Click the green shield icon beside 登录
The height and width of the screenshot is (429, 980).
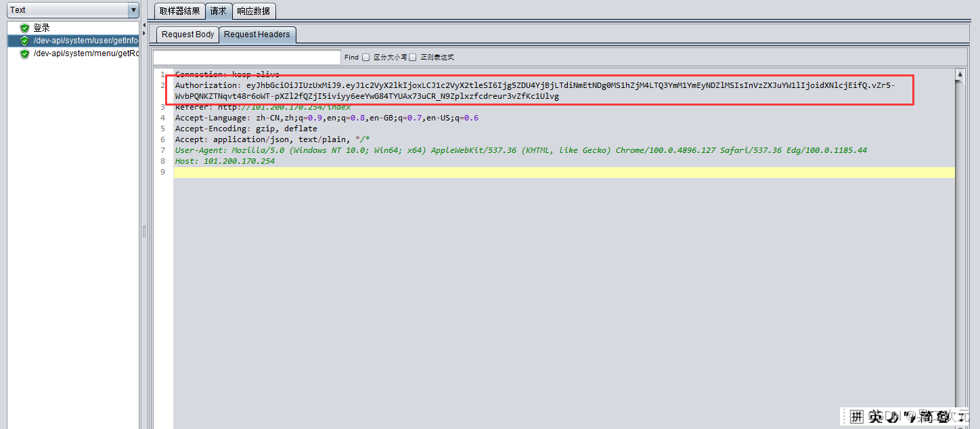pos(24,28)
